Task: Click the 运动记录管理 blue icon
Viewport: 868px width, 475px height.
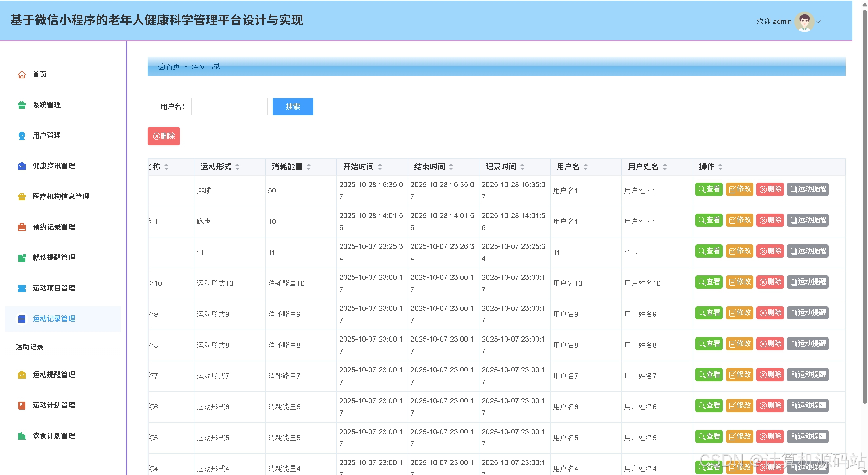Action: pyautogui.click(x=22, y=319)
